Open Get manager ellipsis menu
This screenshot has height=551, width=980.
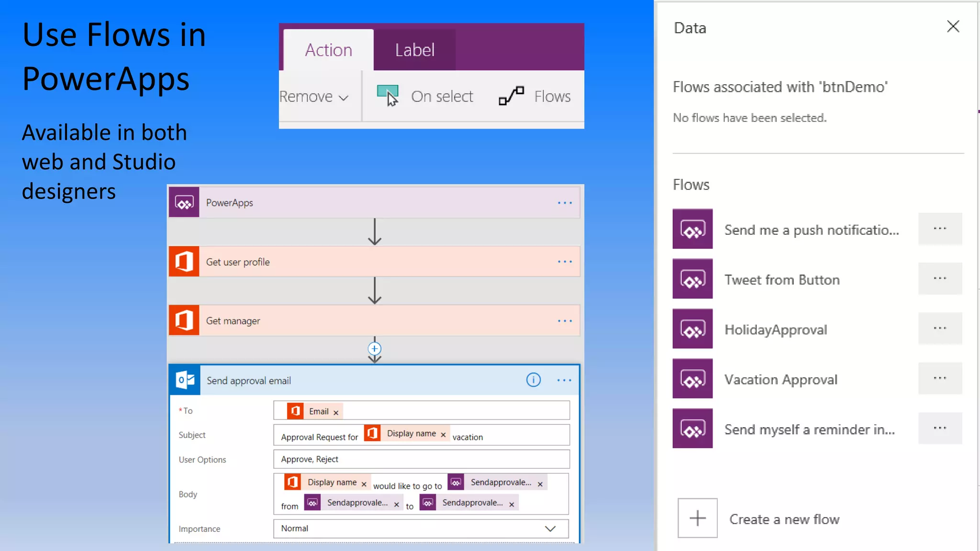(x=565, y=320)
